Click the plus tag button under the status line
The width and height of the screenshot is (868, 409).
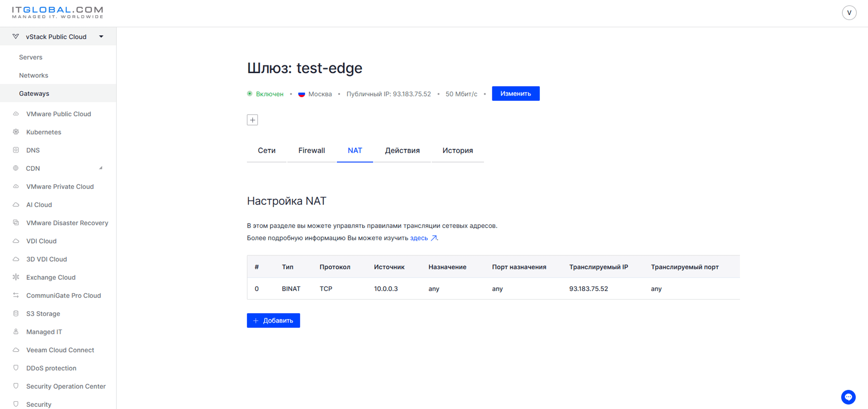[x=252, y=120]
